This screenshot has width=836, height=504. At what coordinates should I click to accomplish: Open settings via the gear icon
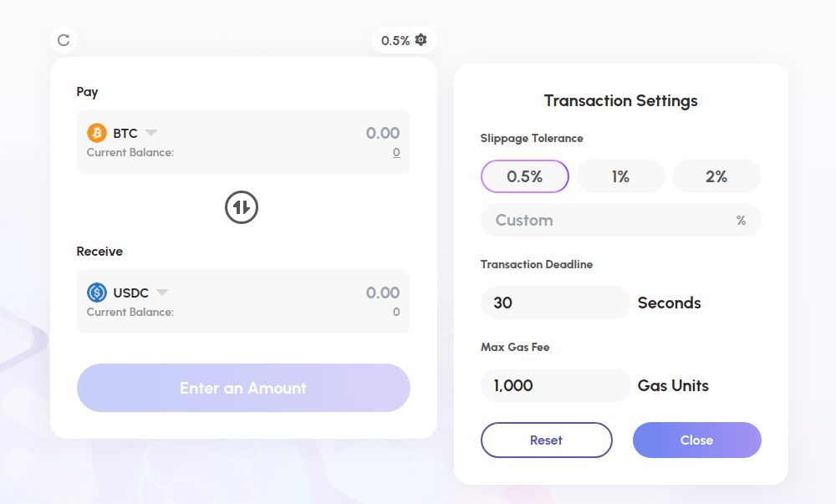click(421, 40)
